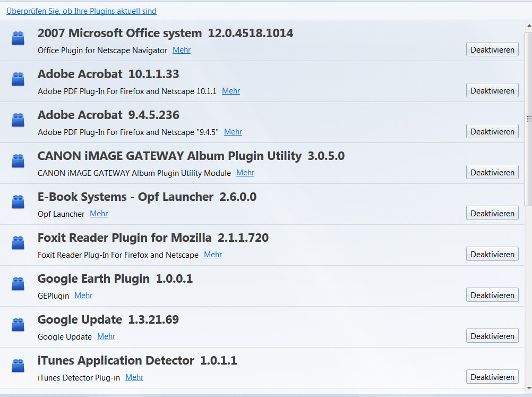The image size is (532, 397).
Task: Click the Adobe Acrobat 9.4.5.236 plugin icon
Action: (x=18, y=120)
